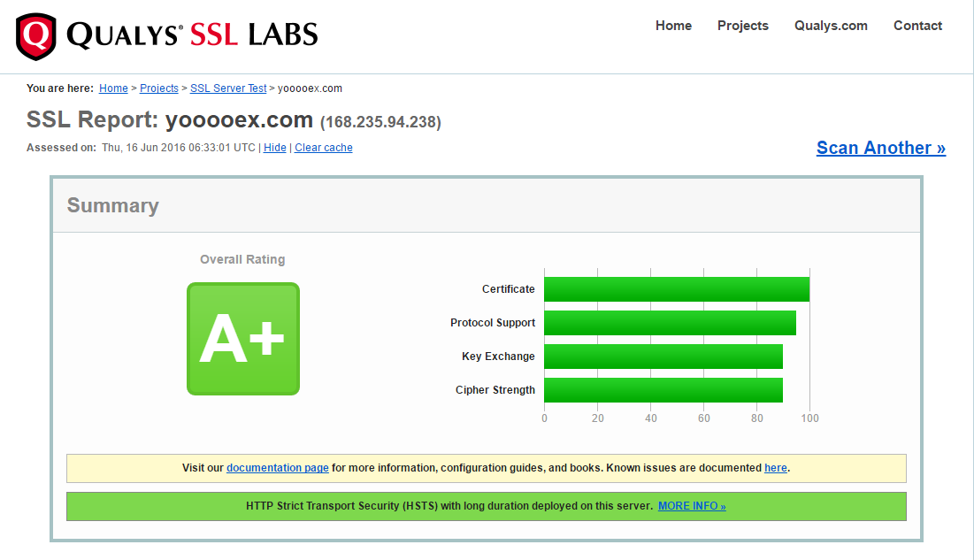Open the Contact page
This screenshot has height=560, width=974.
pyautogui.click(x=917, y=26)
